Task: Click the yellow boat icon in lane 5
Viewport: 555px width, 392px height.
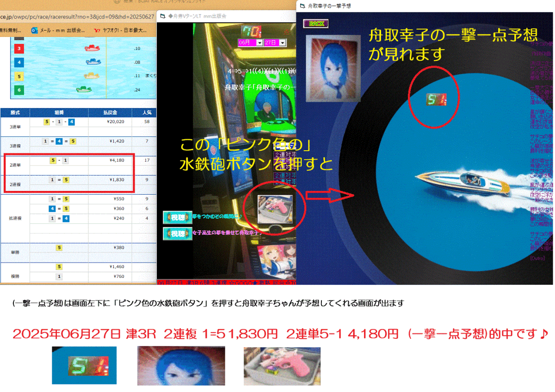Action: coord(92,75)
